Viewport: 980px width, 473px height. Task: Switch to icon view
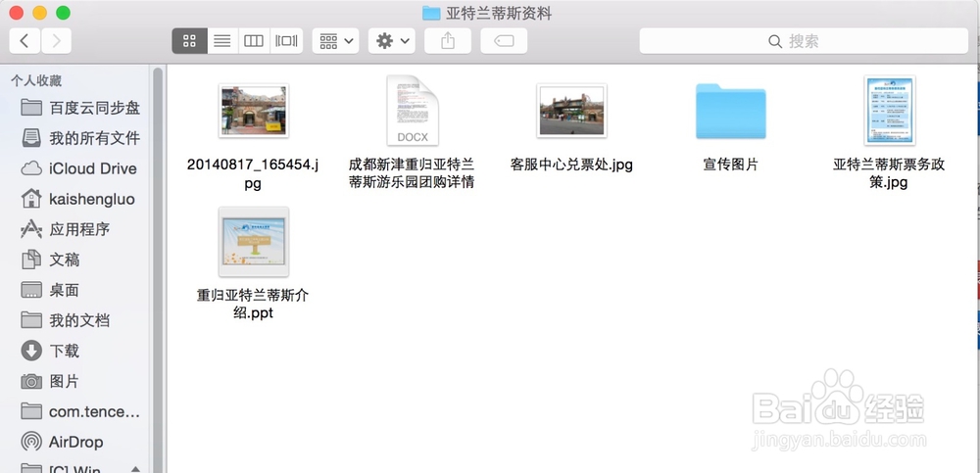(189, 41)
